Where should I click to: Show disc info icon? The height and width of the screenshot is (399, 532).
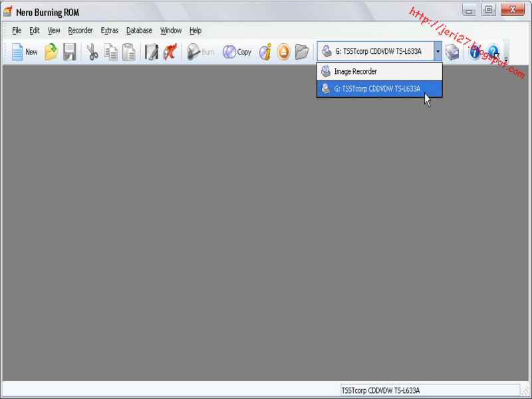[265, 52]
